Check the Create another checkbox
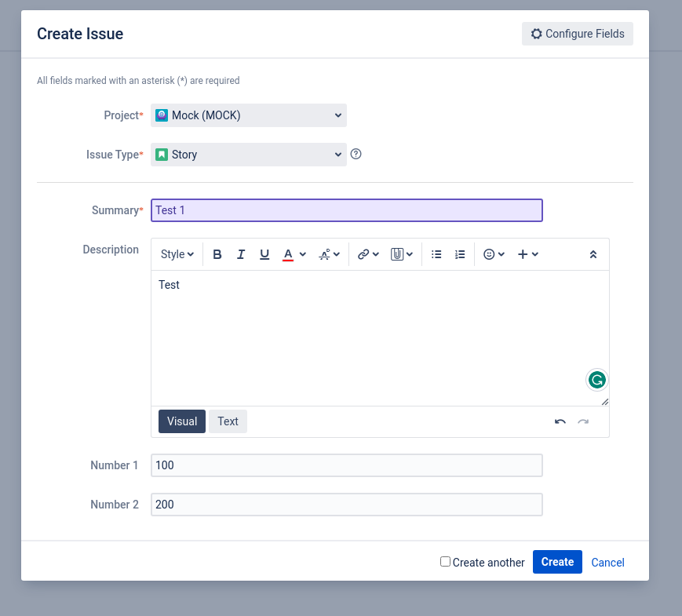The image size is (682, 616). click(445, 561)
